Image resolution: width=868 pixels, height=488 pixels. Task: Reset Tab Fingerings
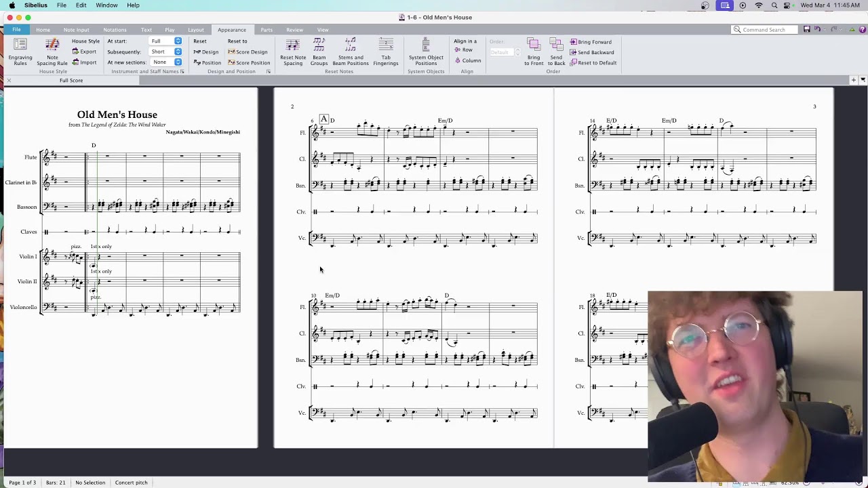(x=386, y=52)
